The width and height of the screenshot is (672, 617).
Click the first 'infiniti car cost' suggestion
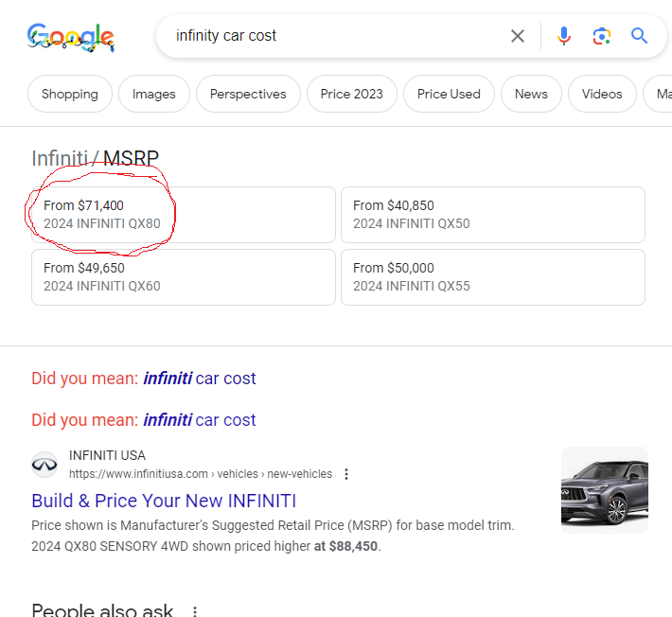pos(200,379)
